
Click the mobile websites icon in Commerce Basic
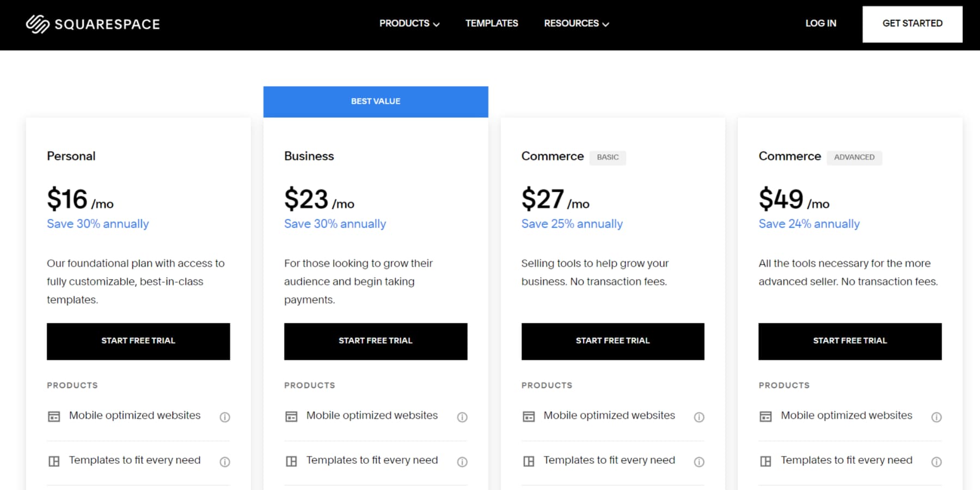528,416
